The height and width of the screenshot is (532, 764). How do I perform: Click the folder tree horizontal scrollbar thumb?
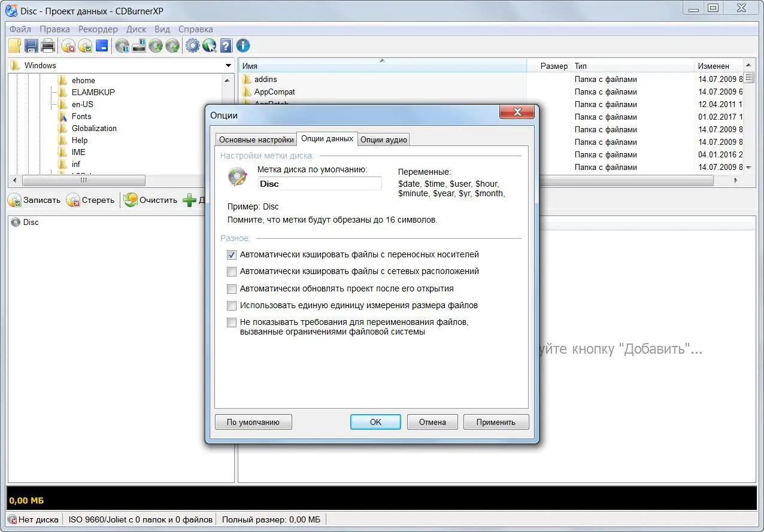click(x=84, y=180)
